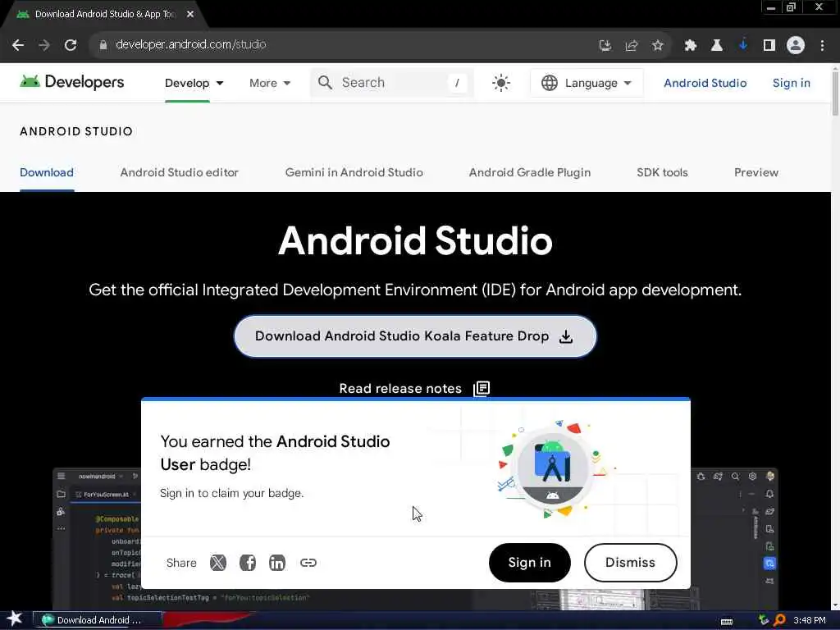
Task: Click the black Sign in button in badge popup
Action: (529, 563)
